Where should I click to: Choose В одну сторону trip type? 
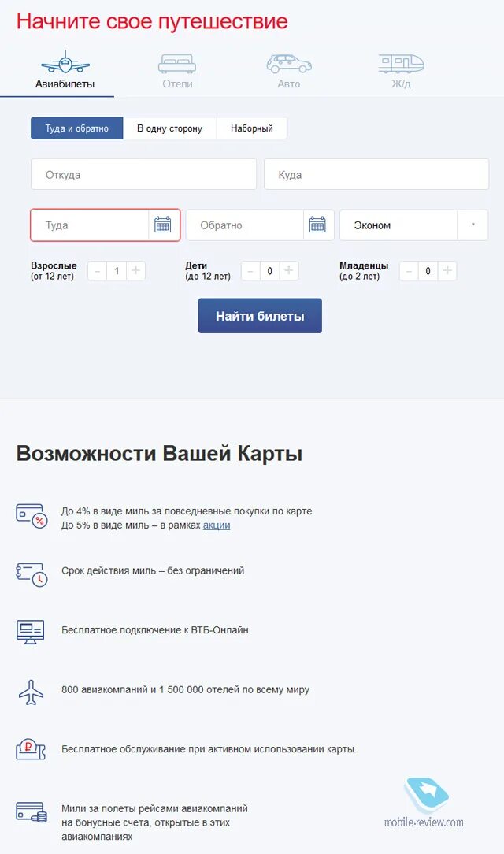170,128
